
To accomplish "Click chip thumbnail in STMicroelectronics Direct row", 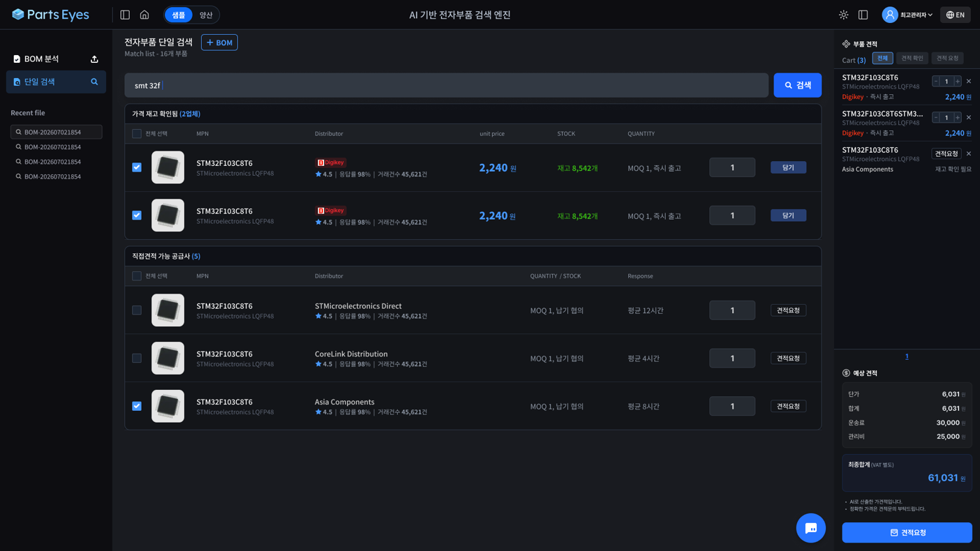I will 168,310.
